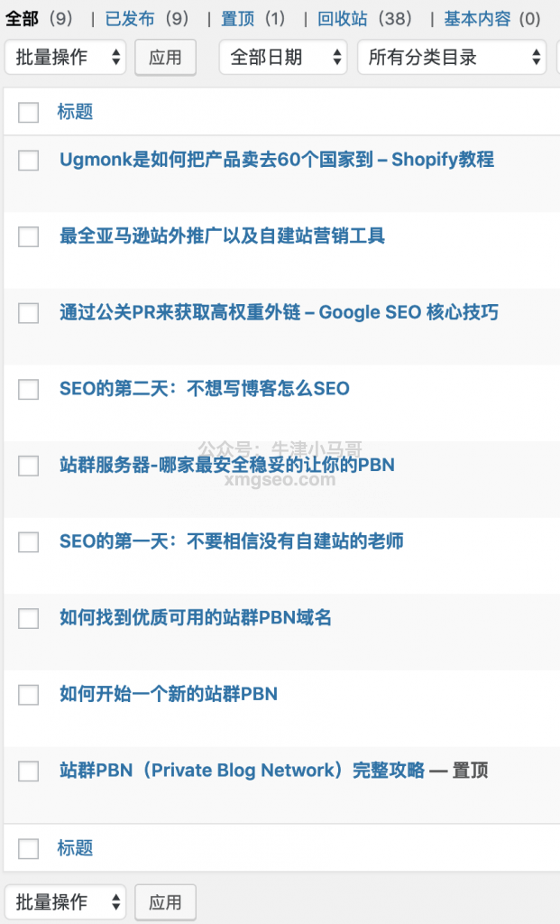
Task: Open the 所有分类目录 category dropdown
Action: point(451,58)
